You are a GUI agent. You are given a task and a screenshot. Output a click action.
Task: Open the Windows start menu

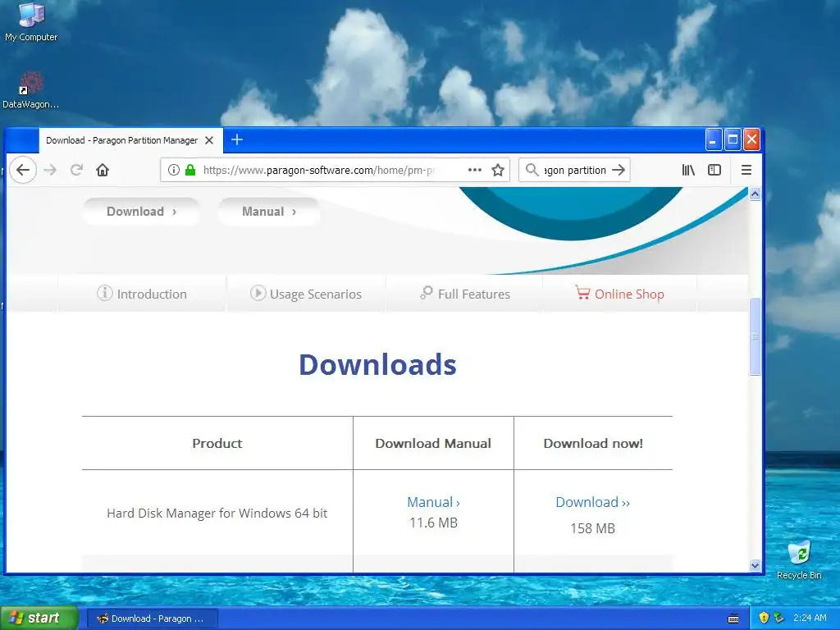pos(39,619)
